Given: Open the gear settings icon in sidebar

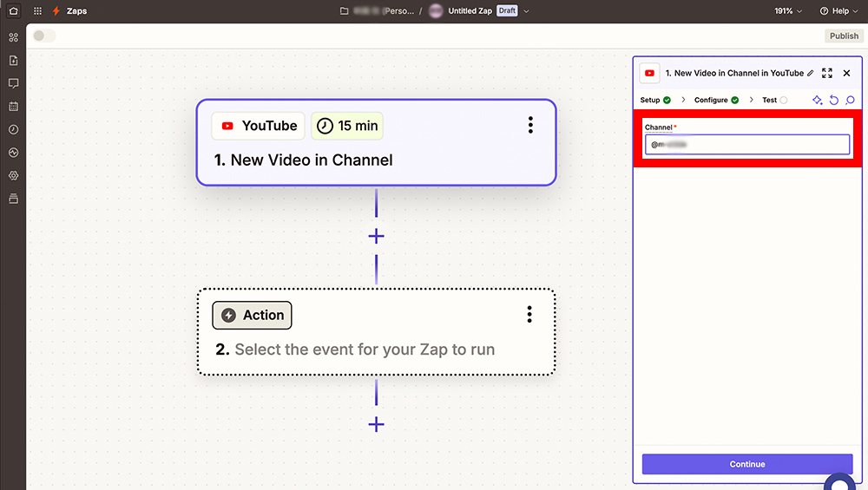Looking at the screenshot, I should (x=13, y=175).
